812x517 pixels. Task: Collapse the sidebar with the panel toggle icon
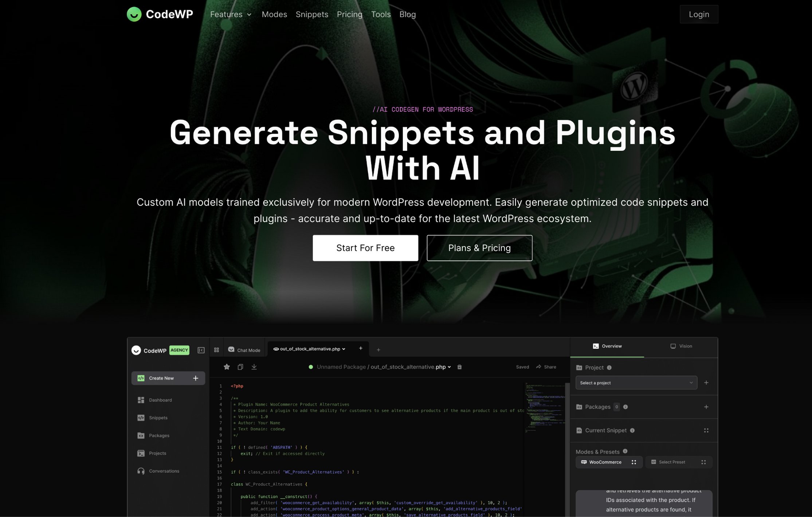201,350
